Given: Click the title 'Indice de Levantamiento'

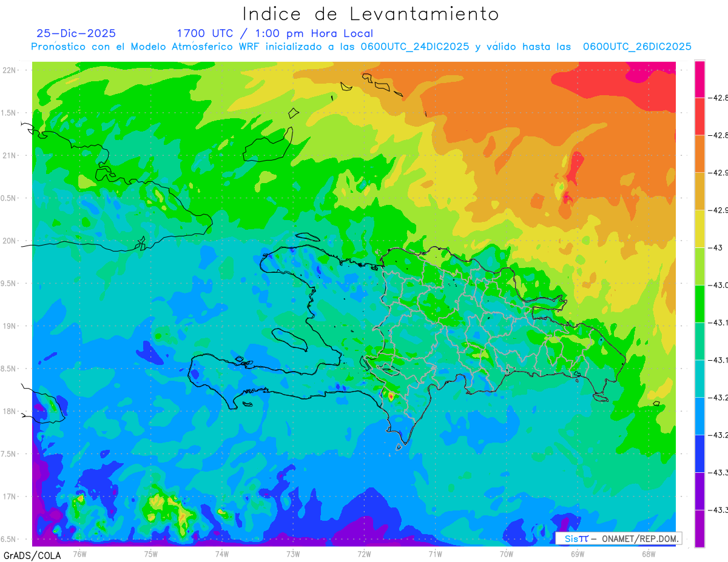Looking at the screenshot, I should (371, 14).
